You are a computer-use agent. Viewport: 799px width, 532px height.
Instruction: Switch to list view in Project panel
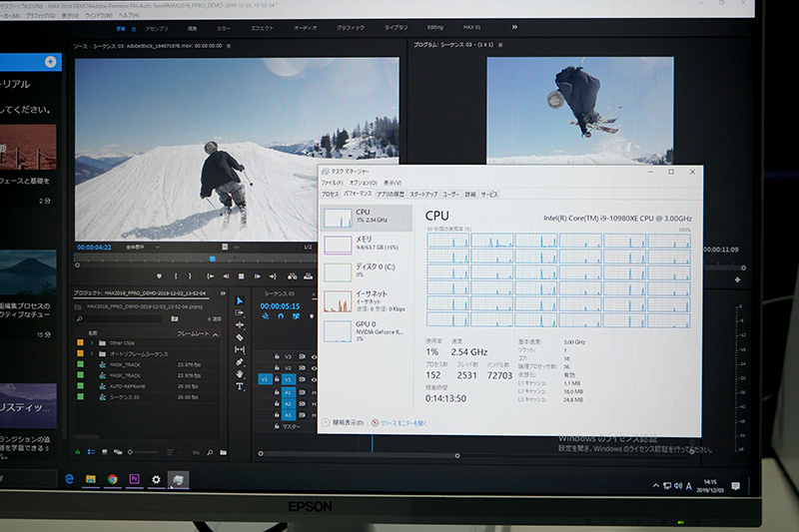[91, 451]
